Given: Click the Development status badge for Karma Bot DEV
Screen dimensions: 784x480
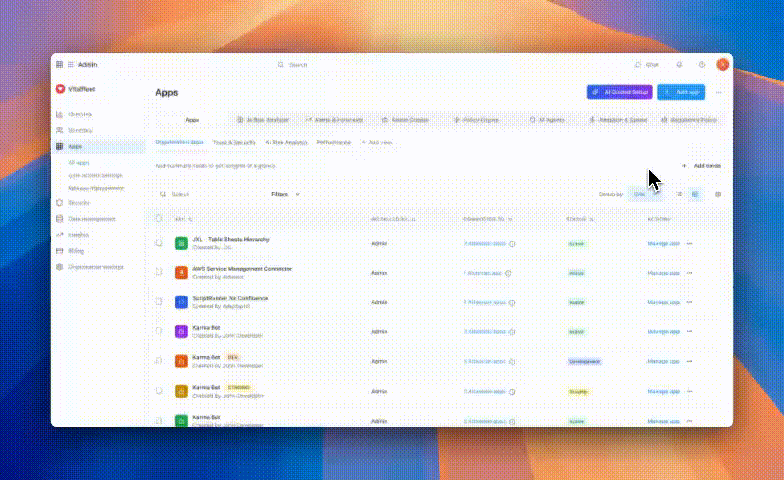Looking at the screenshot, I should coord(584,361).
